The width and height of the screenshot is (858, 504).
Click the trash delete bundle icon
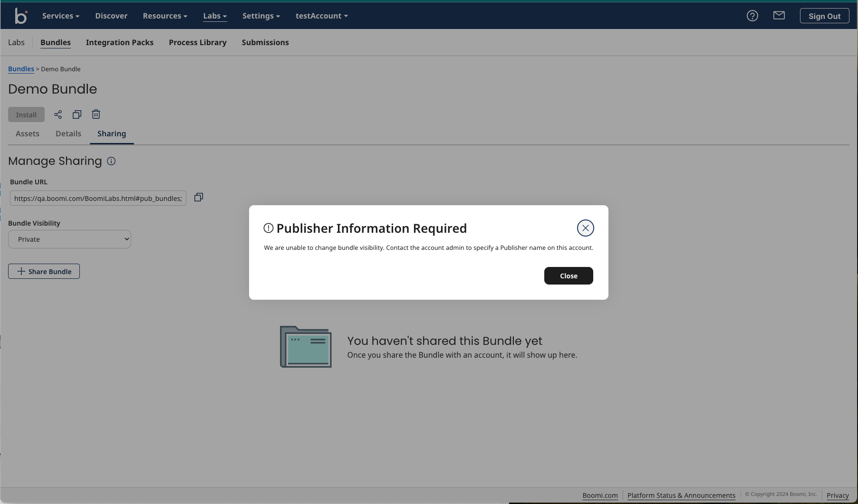pyautogui.click(x=96, y=114)
